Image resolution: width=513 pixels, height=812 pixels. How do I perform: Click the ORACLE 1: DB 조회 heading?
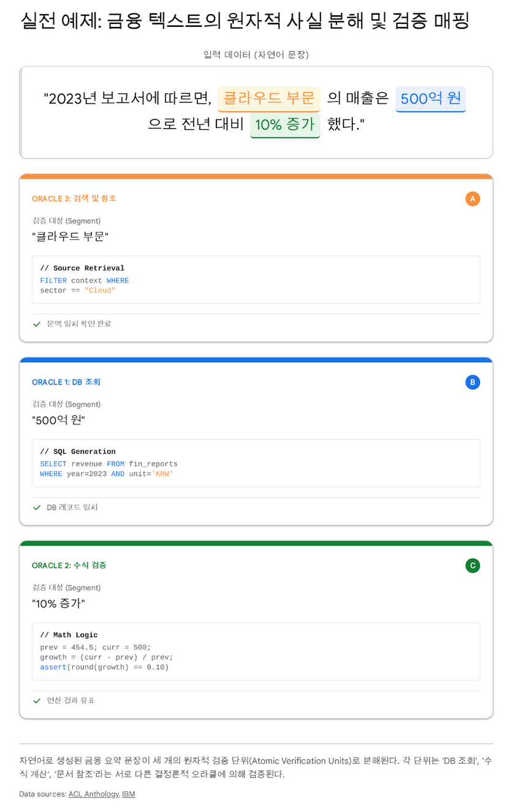tap(66, 382)
